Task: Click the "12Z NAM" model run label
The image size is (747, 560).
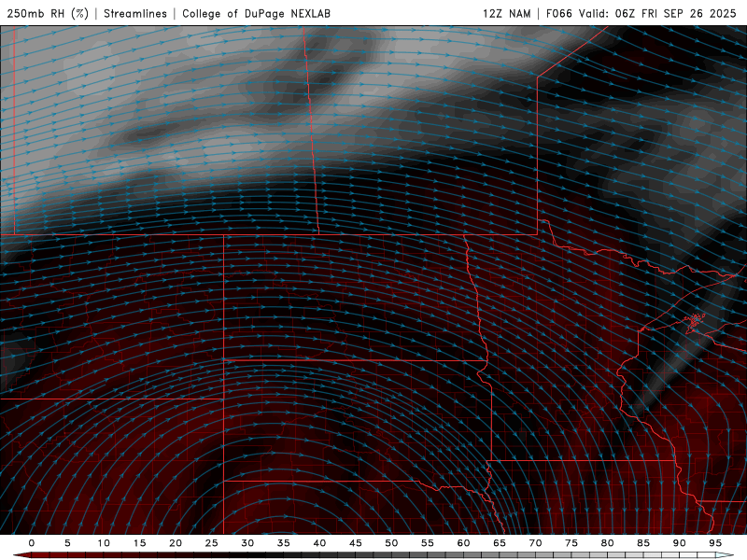Action: pos(506,13)
